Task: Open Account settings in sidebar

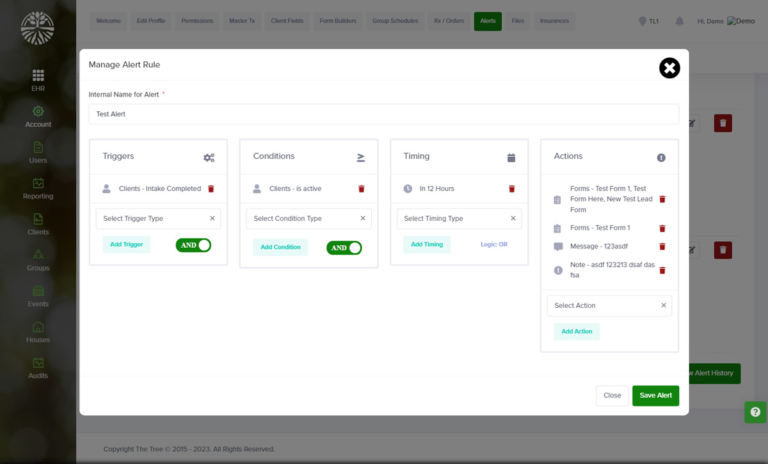Action: (x=38, y=117)
